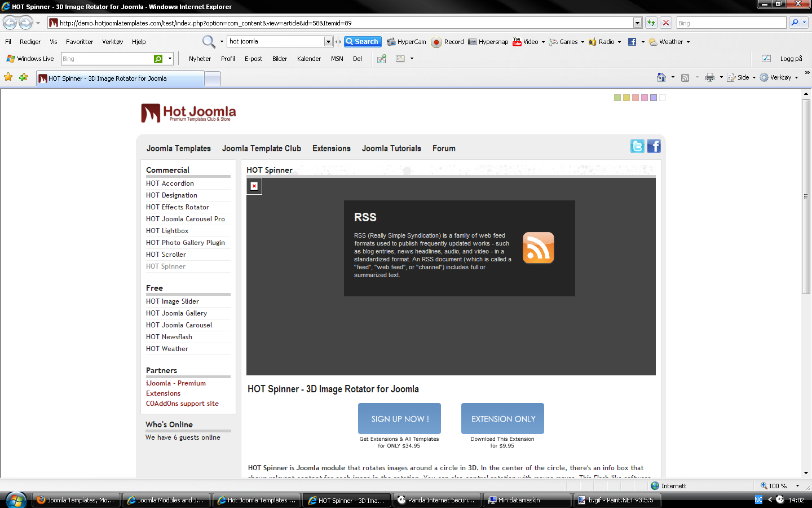Expand the Radio toolbar dropdown arrow

tap(619, 42)
